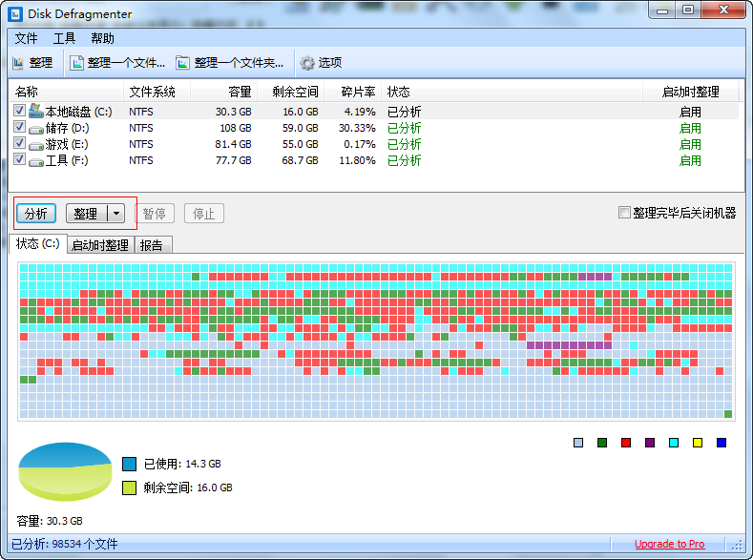Viewport: 753px width, 560px height.
Task: Click the 81.4 GB capacity cell
Action: coord(234,144)
